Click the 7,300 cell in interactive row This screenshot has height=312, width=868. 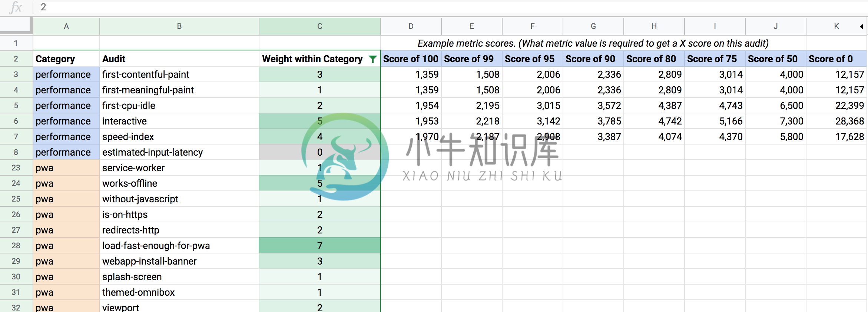coord(776,121)
